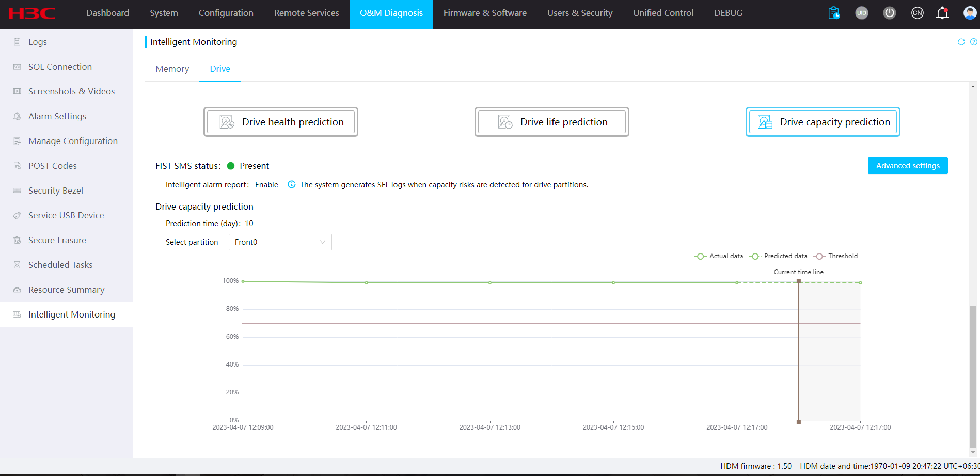Refresh the Intelligent Monitoring page
980x476 pixels.
click(x=961, y=42)
